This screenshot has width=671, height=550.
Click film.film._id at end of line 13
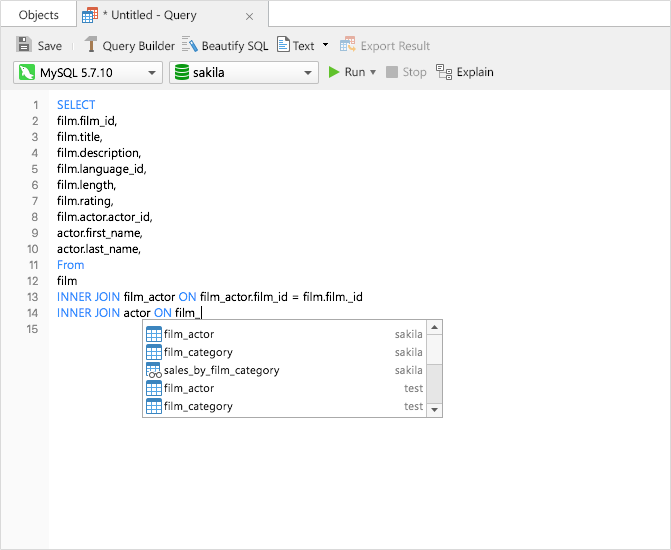333,297
